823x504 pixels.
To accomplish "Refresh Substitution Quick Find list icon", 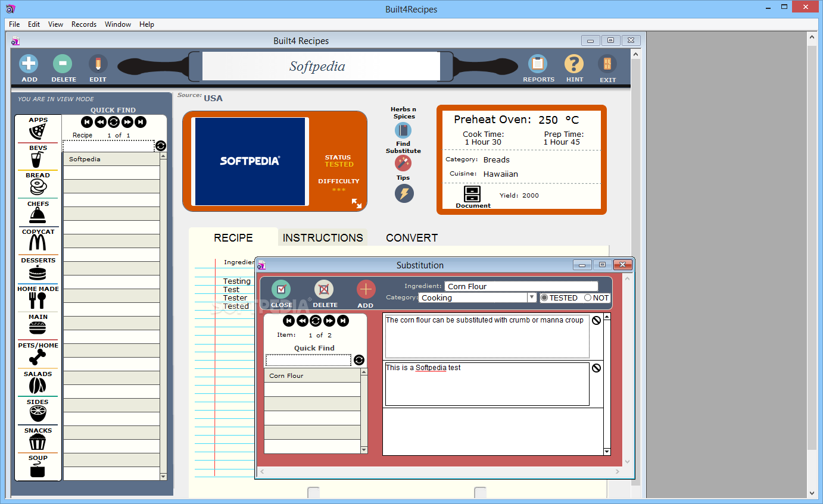I will click(x=358, y=360).
